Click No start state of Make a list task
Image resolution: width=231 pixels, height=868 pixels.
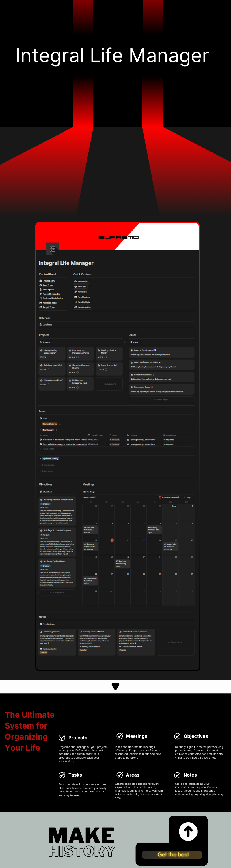[115, 440]
